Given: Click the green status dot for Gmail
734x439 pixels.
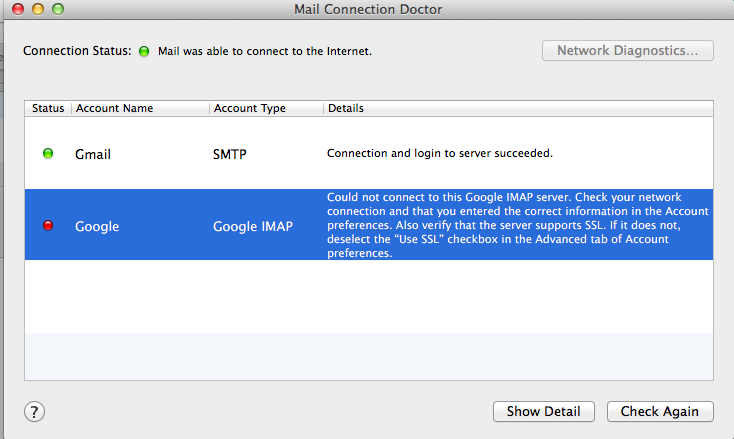Looking at the screenshot, I should 48,153.
